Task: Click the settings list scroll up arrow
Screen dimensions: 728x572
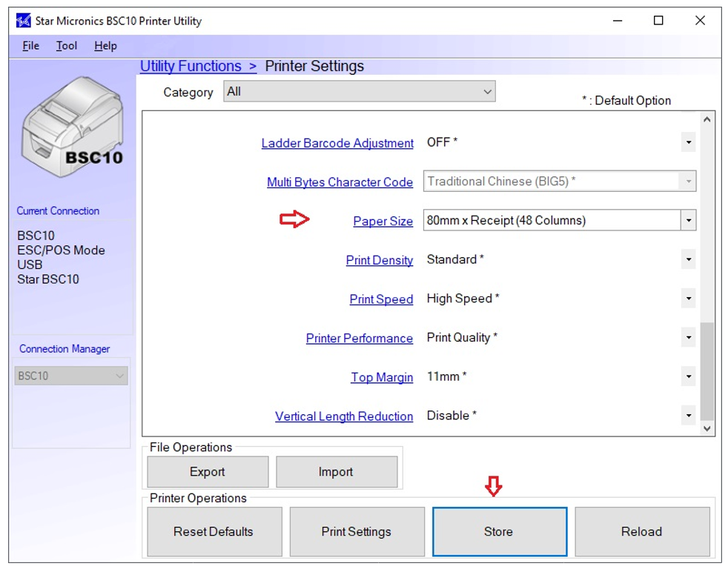Action: pos(707,120)
